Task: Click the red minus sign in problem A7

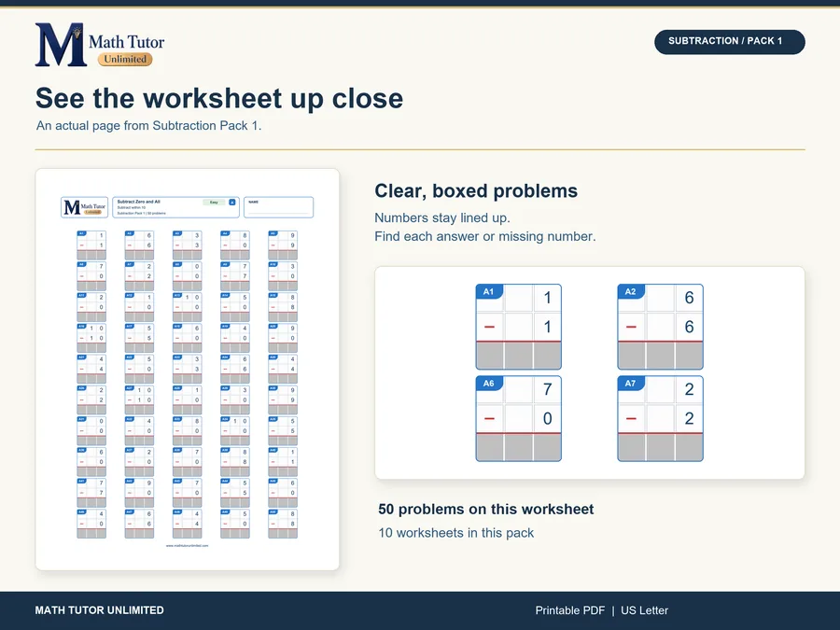Action: 631,418
